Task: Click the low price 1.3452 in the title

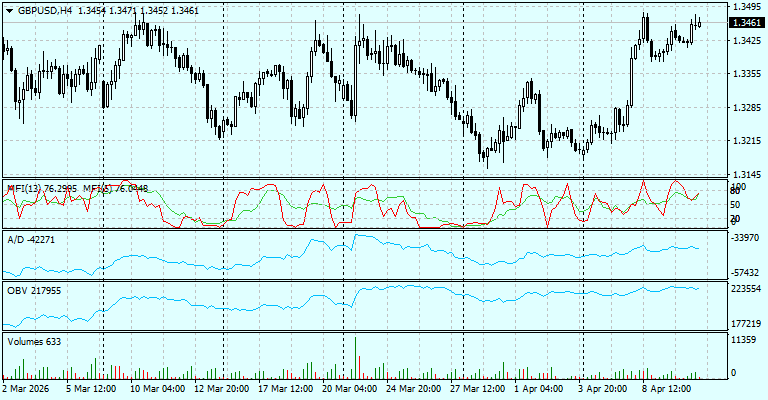Action: [154, 11]
